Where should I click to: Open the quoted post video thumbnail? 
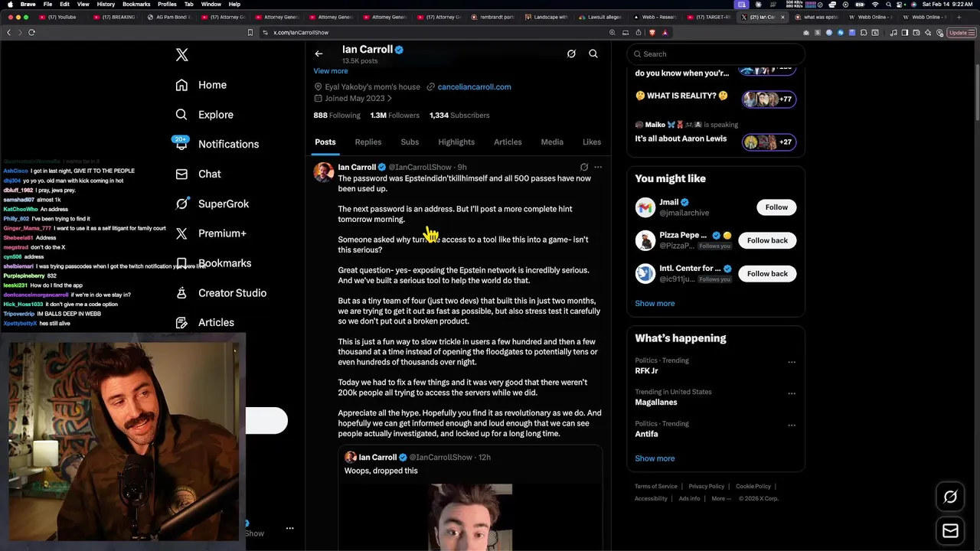click(x=470, y=517)
